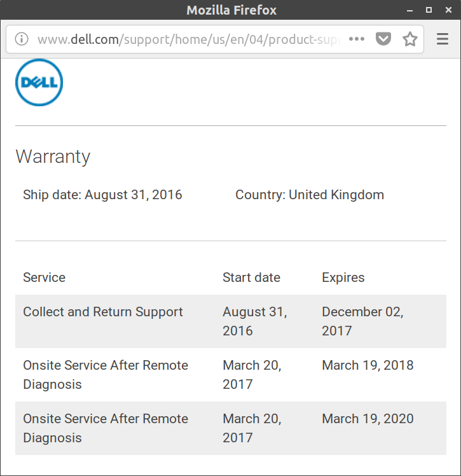Select the Collect and Return Support row
461x476 pixels.
pos(103,312)
